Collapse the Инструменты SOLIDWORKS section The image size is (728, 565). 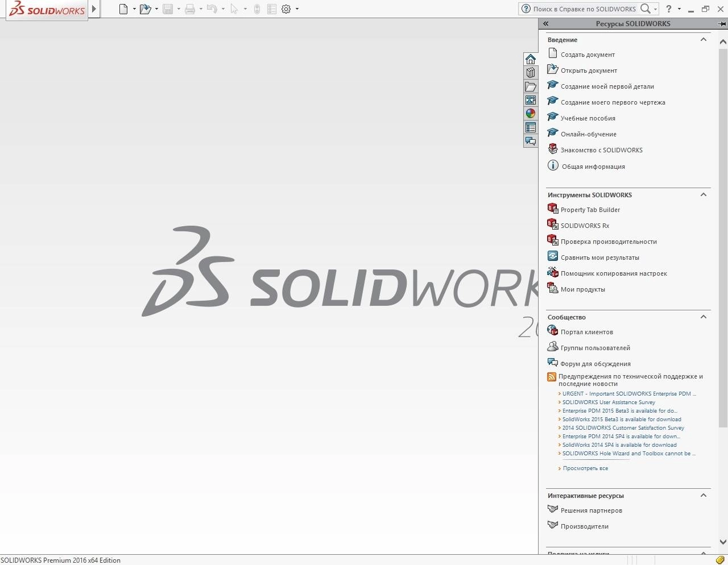click(704, 194)
